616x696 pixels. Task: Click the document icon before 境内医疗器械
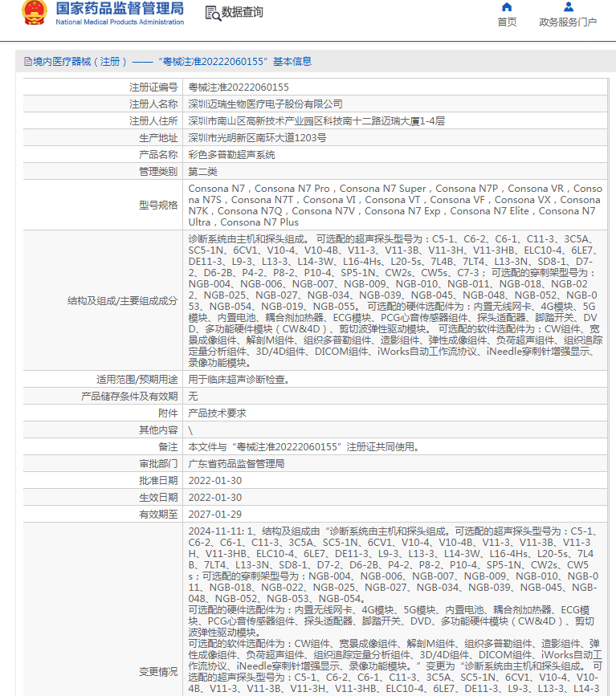pos(28,62)
